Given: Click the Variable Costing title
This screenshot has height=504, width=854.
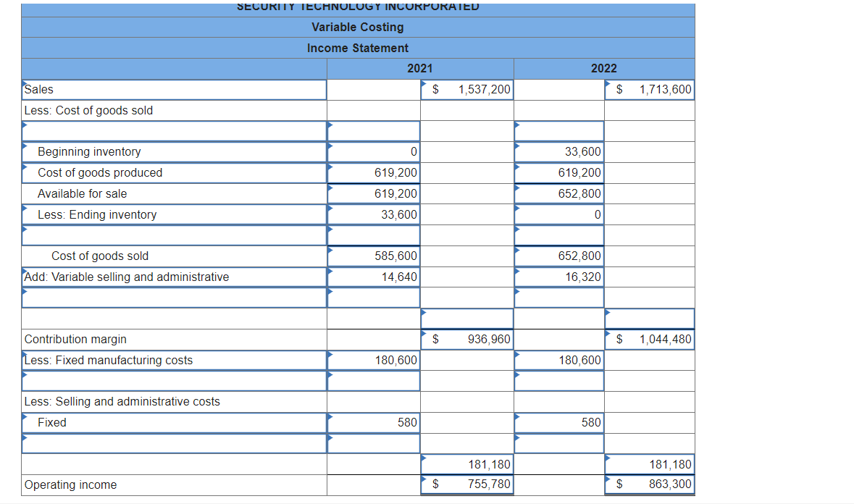Looking at the screenshot, I should click(x=358, y=28).
